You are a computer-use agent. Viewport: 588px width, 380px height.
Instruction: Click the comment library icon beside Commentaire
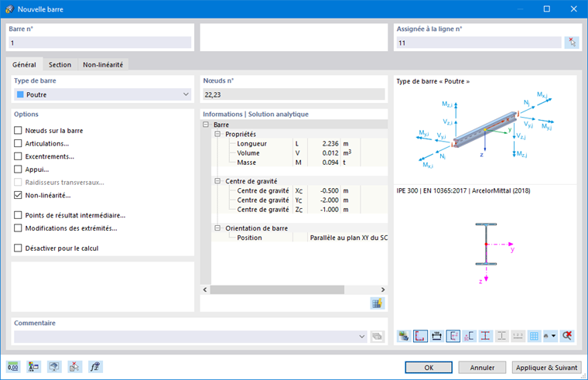[x=378, y=337]
